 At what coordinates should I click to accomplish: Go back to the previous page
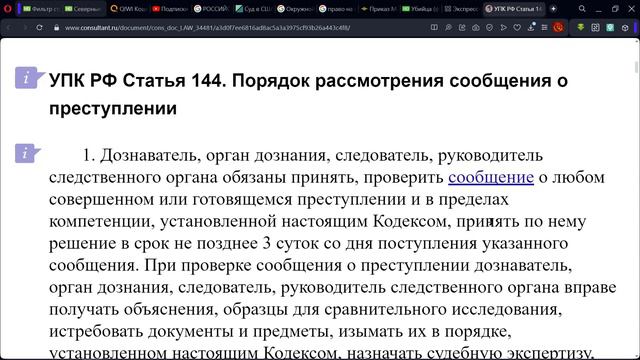coord(9,28)
